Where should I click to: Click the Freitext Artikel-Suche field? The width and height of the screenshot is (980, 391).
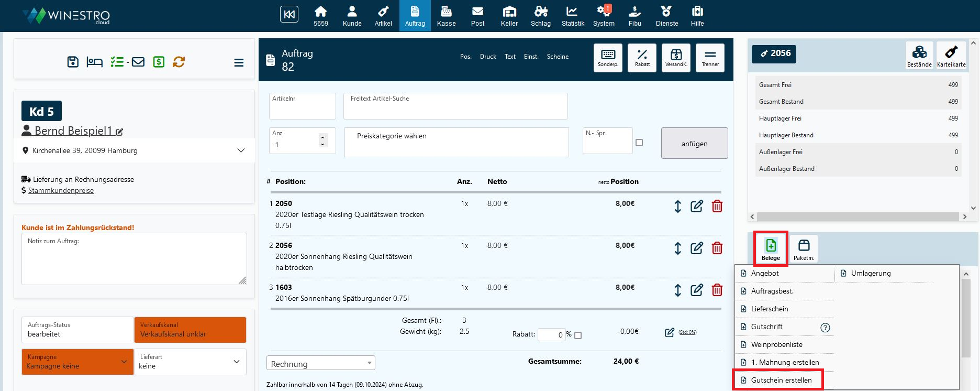[x=455, y=106]
